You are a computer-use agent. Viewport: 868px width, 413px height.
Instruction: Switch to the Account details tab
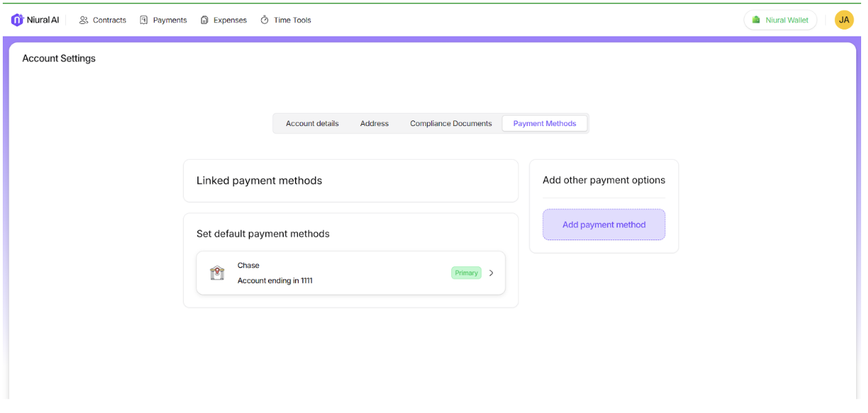pyautogui.click(x=312, y=124)
